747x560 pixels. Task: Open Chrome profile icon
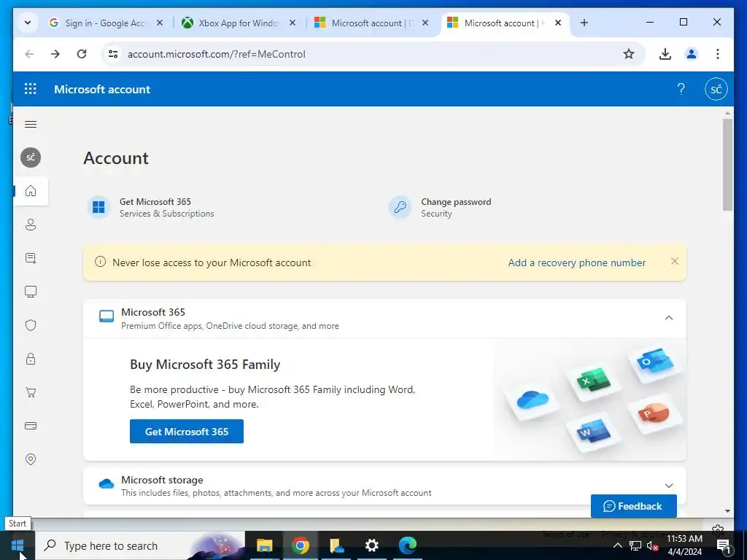(692, 54)
